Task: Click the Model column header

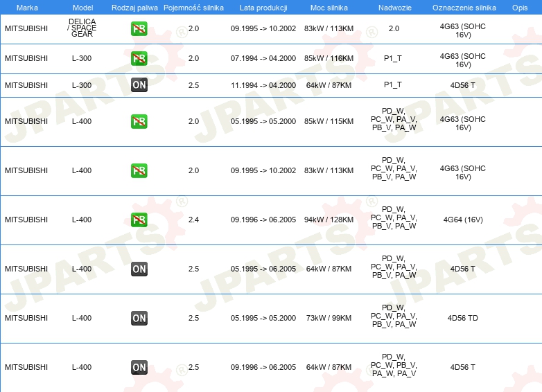Action: 82,8
